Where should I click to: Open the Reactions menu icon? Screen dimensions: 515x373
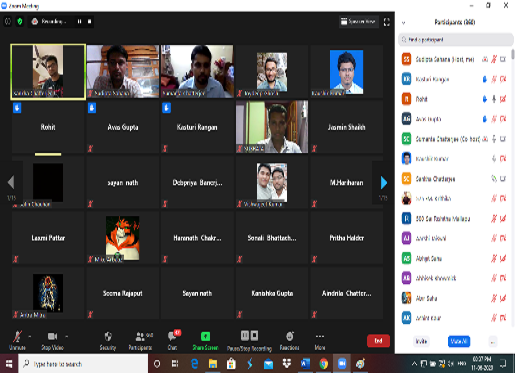click(289, 336)
